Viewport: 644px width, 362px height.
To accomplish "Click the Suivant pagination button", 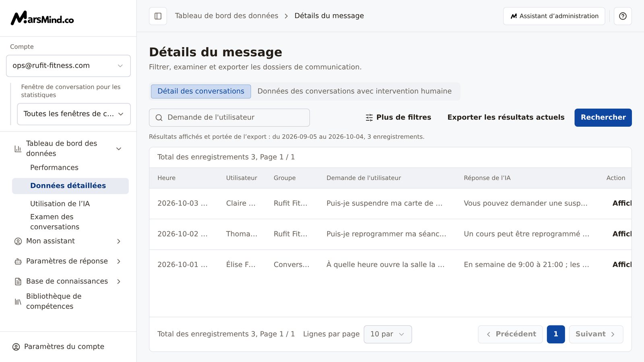I will 596,334.
